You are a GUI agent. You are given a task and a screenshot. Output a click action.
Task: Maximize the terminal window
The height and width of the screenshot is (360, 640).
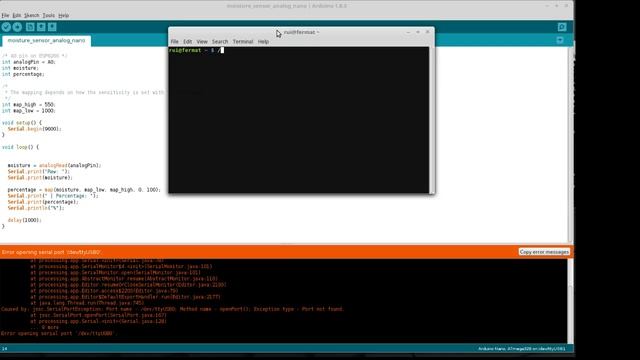pos(418,32)
